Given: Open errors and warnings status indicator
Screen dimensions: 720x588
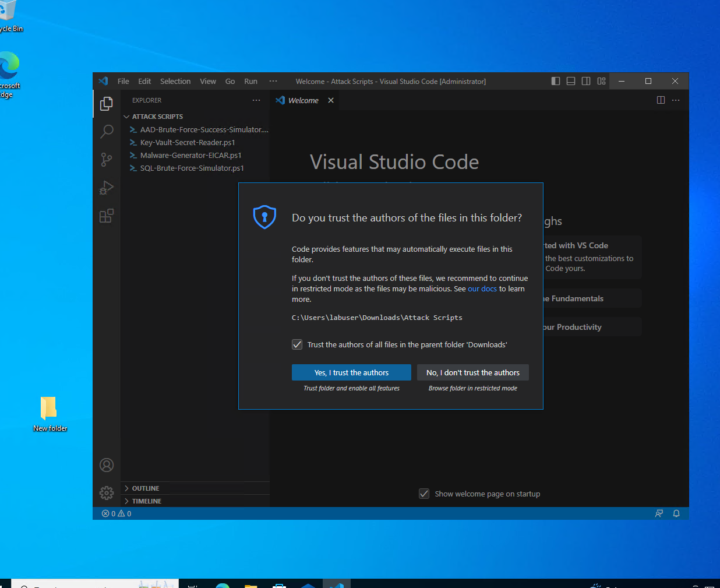Looking at the screenshot, I should click(117, 513).
